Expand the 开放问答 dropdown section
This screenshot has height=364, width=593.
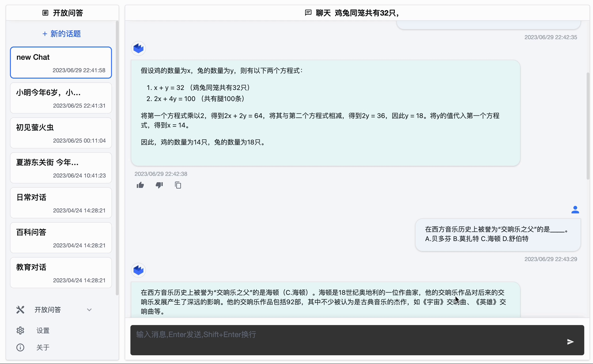coord(89,309)
